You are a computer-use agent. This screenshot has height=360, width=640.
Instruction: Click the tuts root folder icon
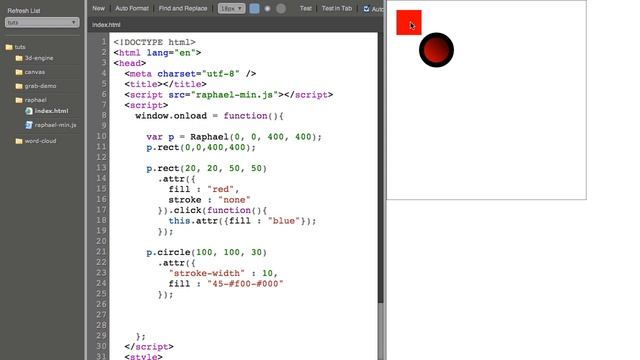pyautogui.click(x=9, y=47)
